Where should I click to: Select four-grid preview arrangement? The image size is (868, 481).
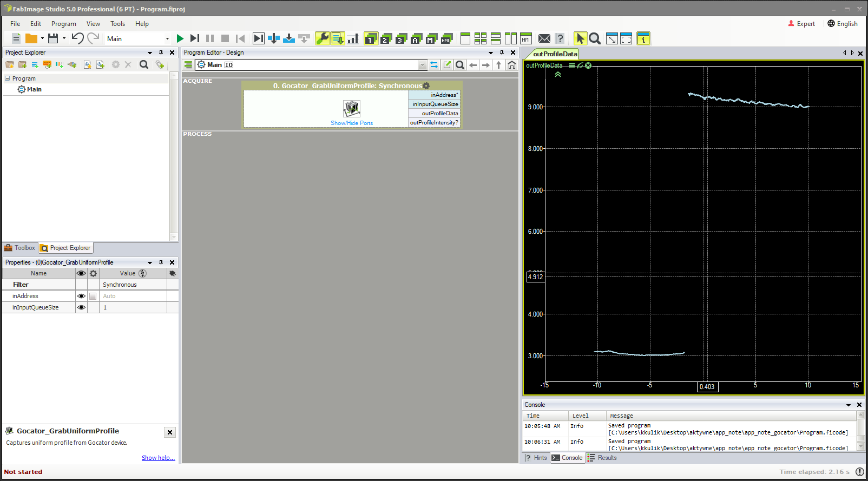tap(481, 38)
